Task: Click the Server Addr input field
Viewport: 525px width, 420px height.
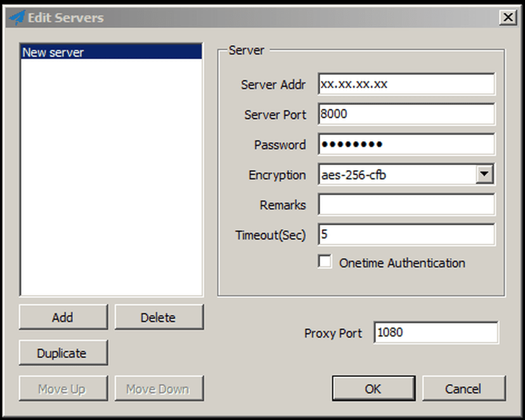Action: point(406,84)
